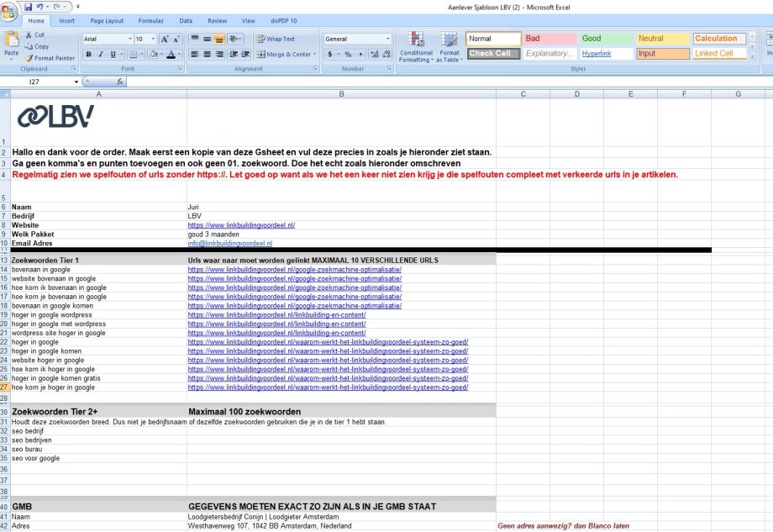Image resolution: width=773 pixels, height=532 pixels.
Task: Expand the General number format dropdown
Action: point(388,39)
